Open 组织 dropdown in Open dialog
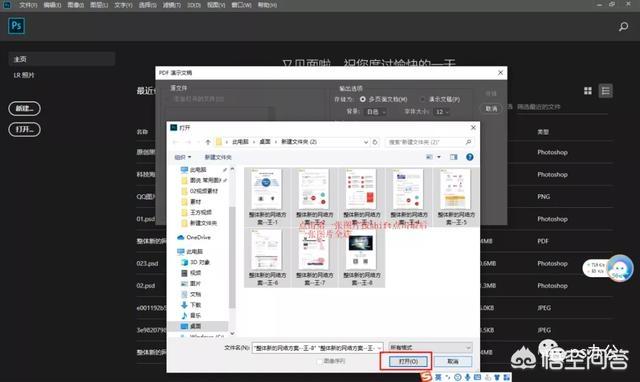 182,158
